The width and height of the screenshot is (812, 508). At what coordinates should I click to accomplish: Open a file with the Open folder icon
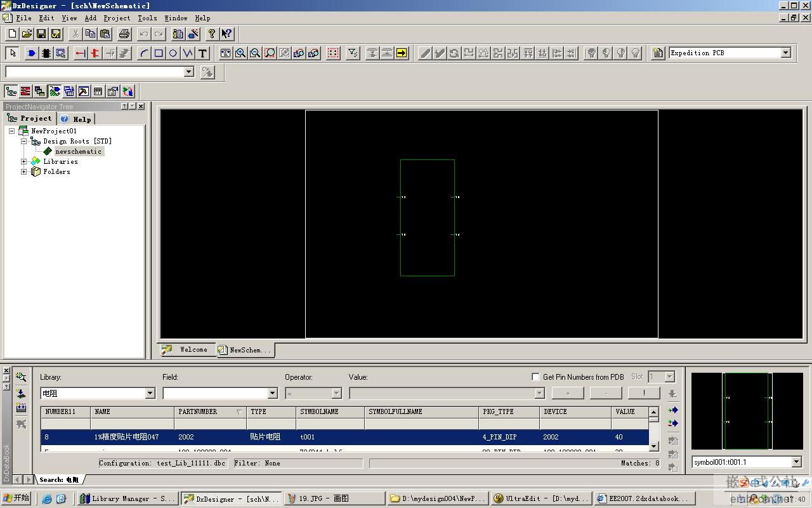pyautogui.click(x=27, y=34)
